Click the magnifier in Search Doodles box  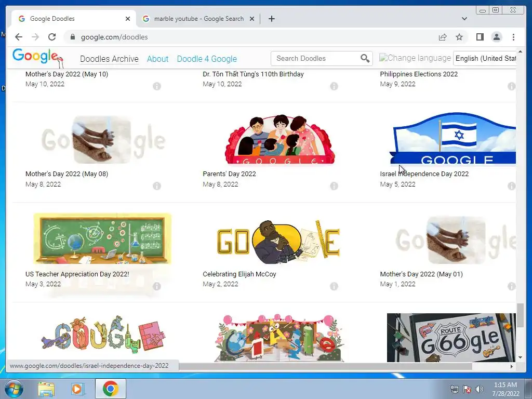(x=365, y=58)
